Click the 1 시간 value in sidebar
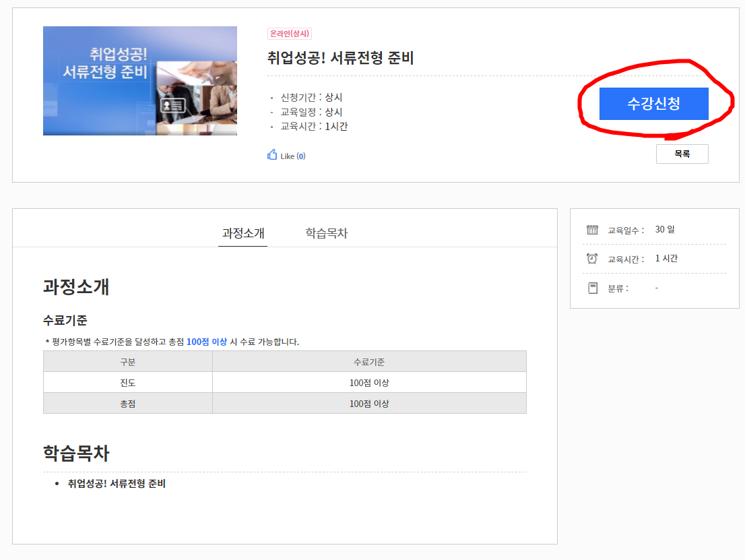Viewport: 745px width, 560px height. (666, 259)
